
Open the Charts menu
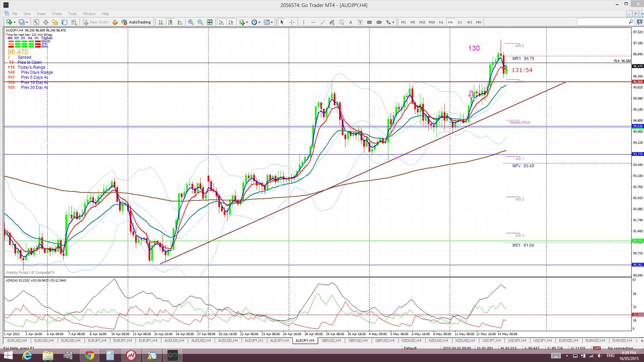pos(56,14)
